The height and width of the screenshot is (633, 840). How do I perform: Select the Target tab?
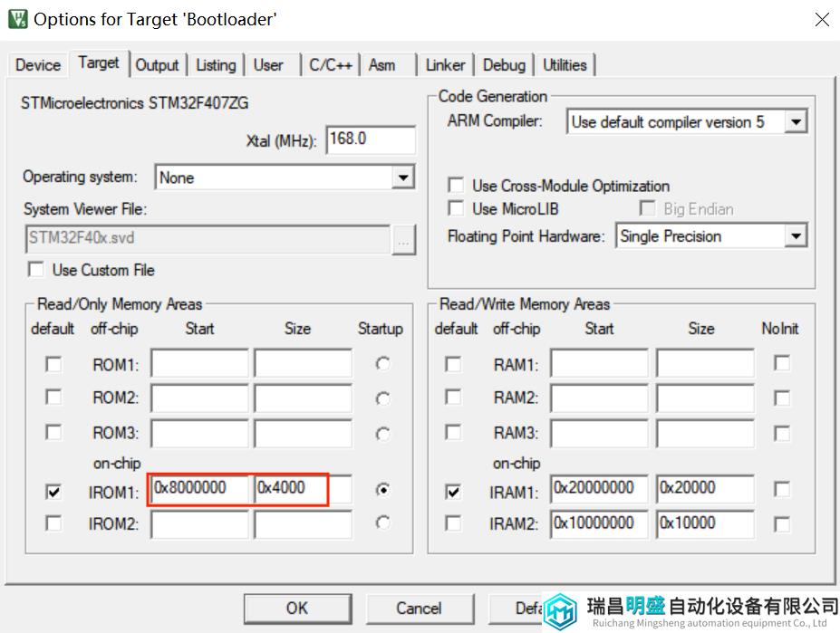click(99, 62)
